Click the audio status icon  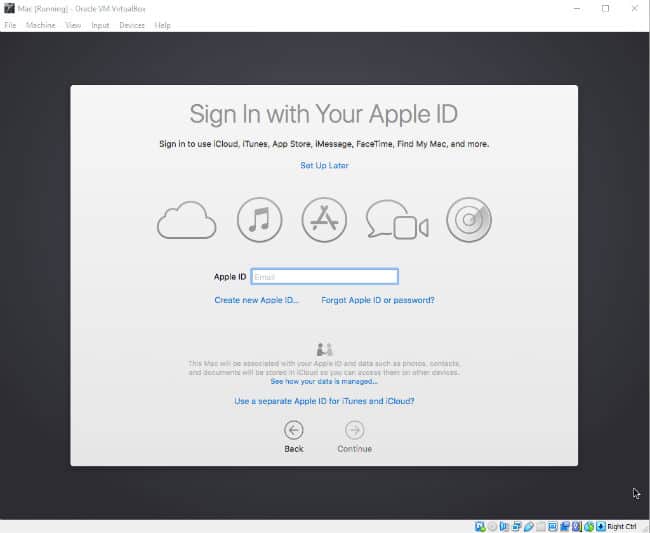[504, 527]
